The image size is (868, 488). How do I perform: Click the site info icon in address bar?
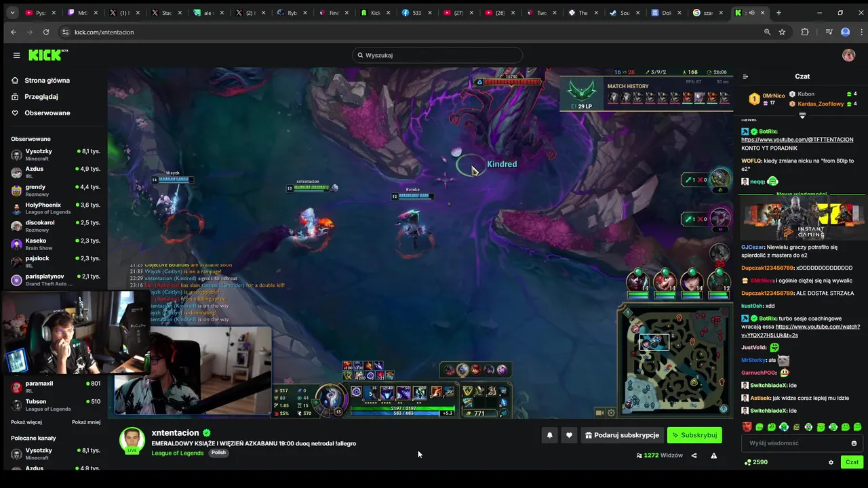coord(65,32)
